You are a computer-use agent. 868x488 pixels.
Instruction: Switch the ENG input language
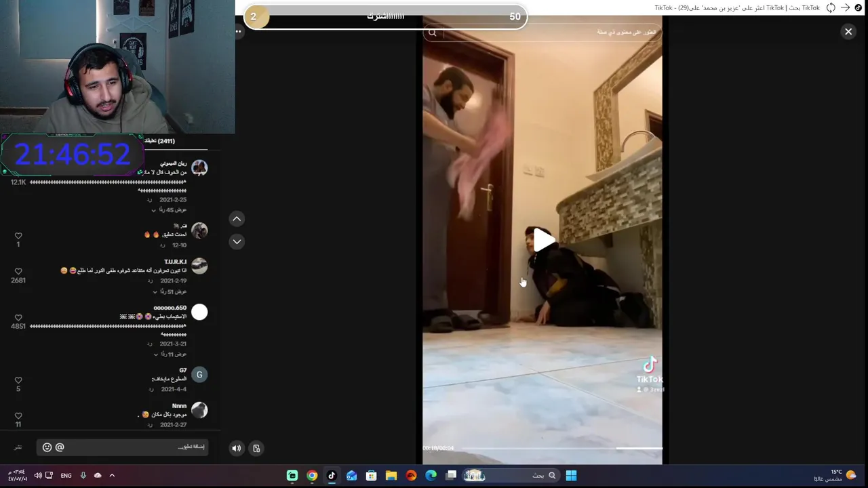pyautogui.click(x=66, y=476)
